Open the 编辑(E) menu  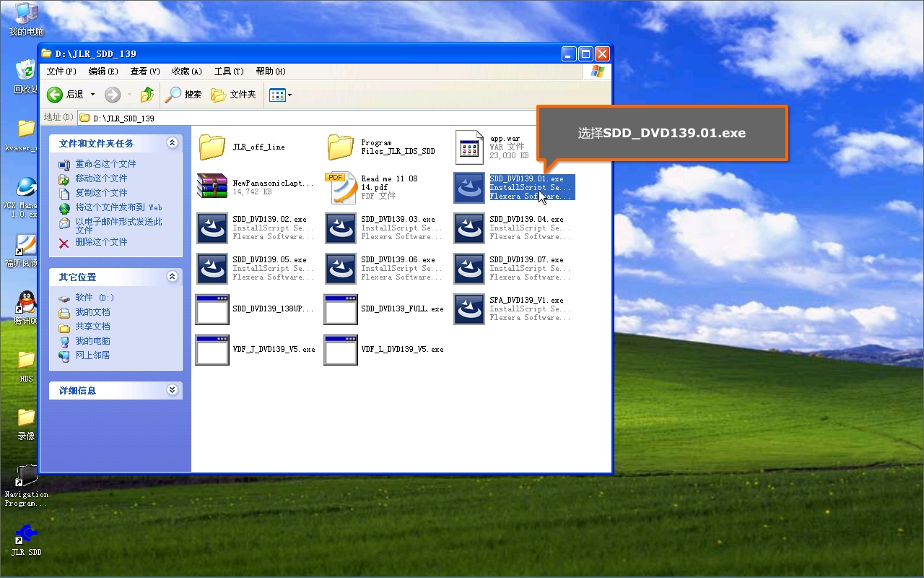point(103,72)
